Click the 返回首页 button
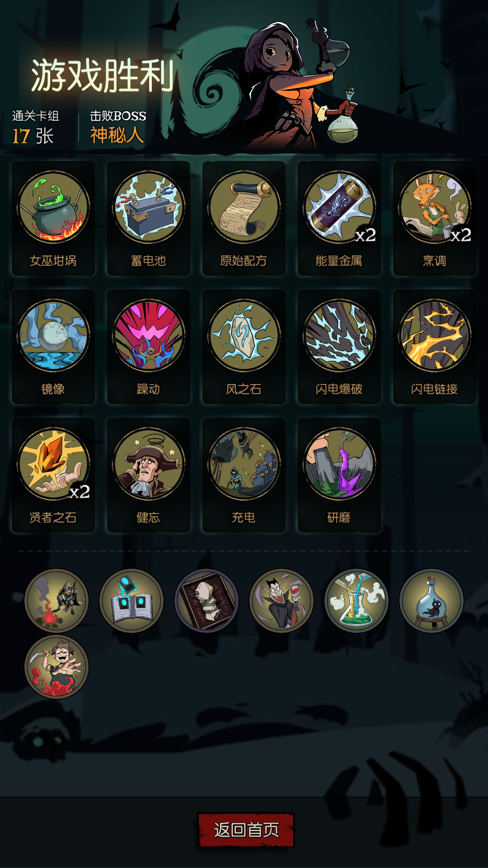The image size is (488, 868). tap(246, 830)
